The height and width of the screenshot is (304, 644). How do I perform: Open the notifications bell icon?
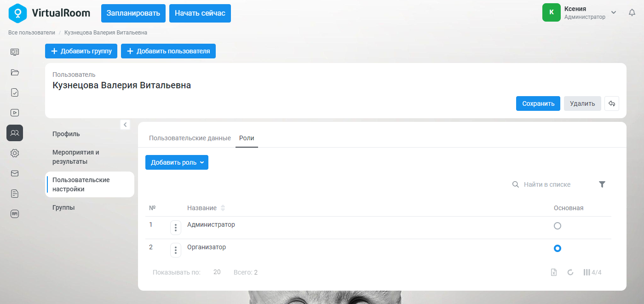632,12
